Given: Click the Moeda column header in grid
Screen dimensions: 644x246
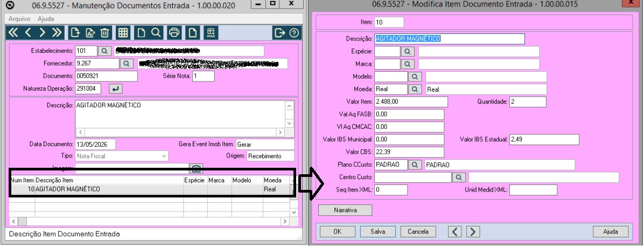Looking at the screenshot, I should pos(276,180).
